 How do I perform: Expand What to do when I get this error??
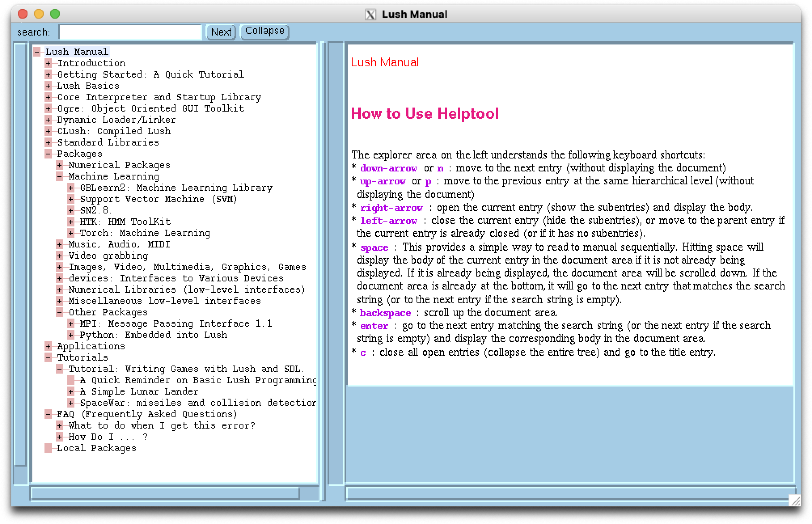[x=59, y=425]
